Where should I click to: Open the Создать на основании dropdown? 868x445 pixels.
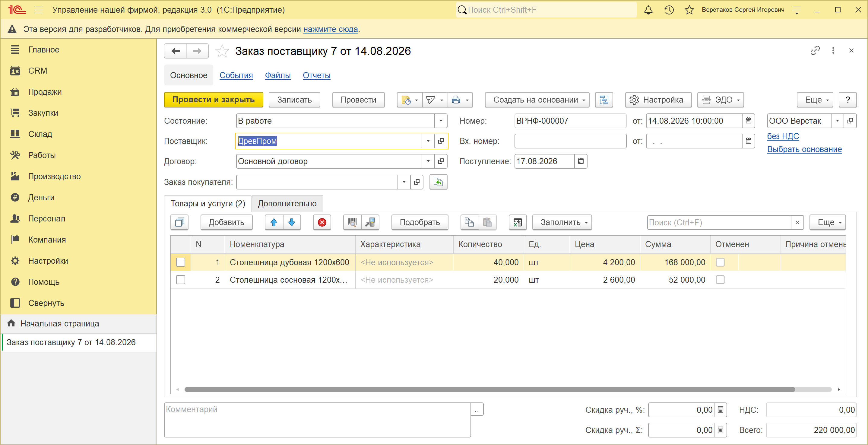(x=537, y=100)
